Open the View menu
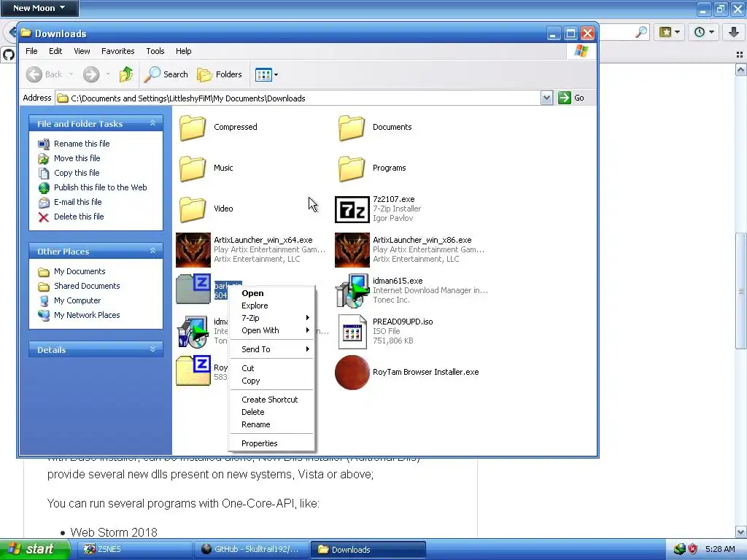This screenshot has height=560, width=747. click(x=82, y=51)
